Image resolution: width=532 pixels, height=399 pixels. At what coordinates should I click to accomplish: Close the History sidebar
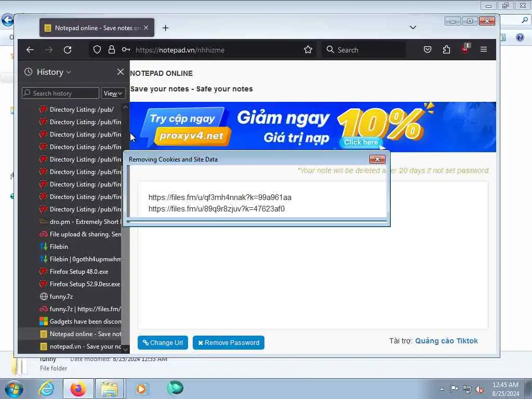point(121,72)
